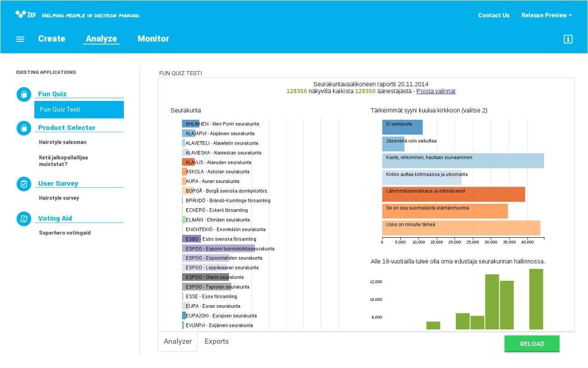This screenshot has height=368, width=588.
Task: Click the Product Selector bag icon
Action: coord(24,128)
